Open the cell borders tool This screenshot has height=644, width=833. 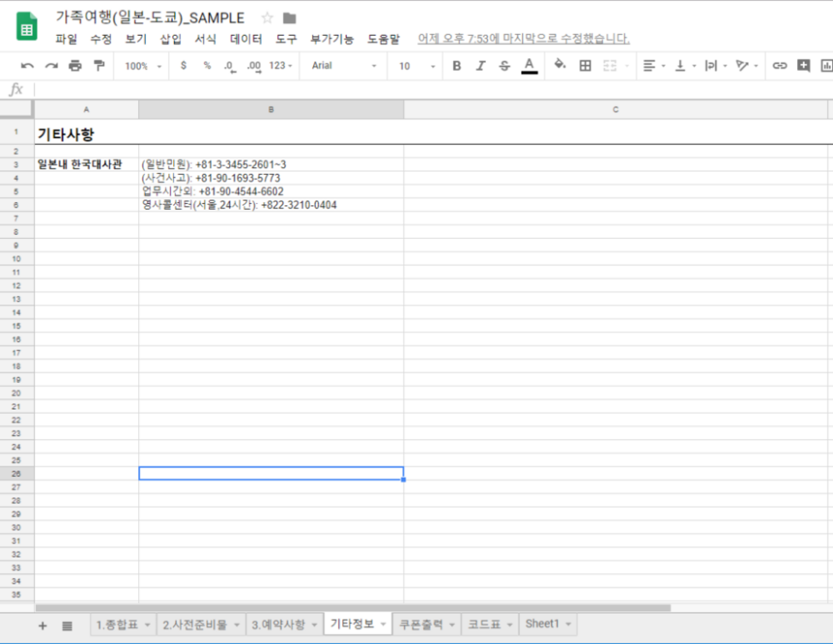tap(585, 66)
